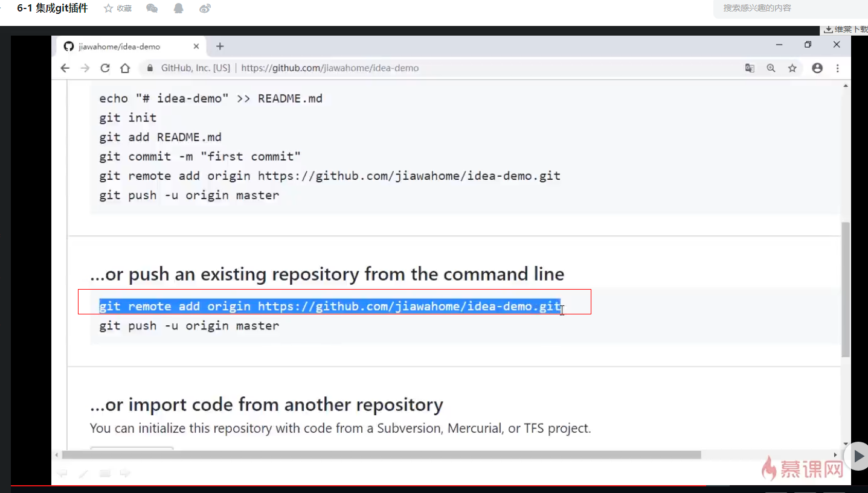Focus the 搜索感兴趣的内容 search field
This screenshot has width=868, height=493.
point(791,8)
